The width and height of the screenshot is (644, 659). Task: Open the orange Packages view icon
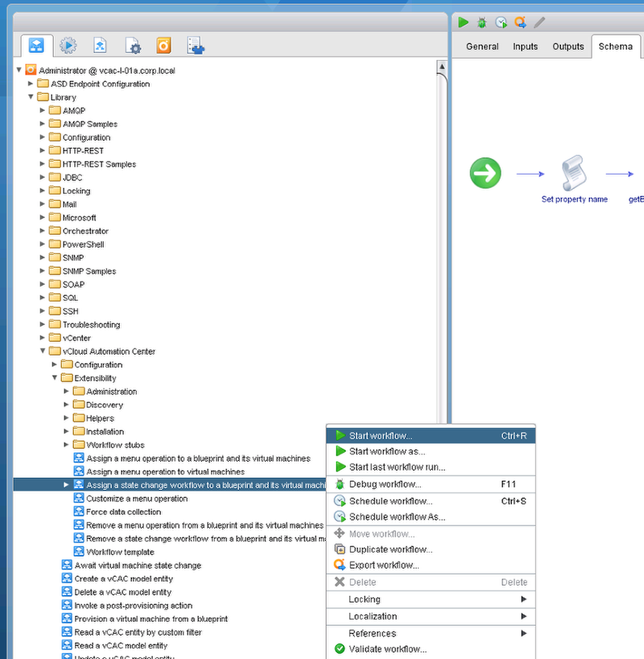[163, 45]
